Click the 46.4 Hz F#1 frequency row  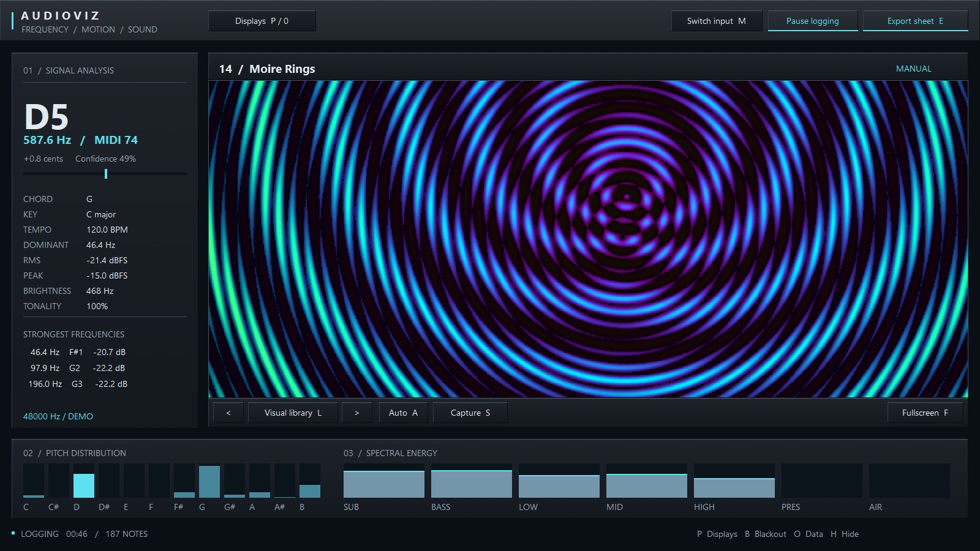[x=78, y=352]
